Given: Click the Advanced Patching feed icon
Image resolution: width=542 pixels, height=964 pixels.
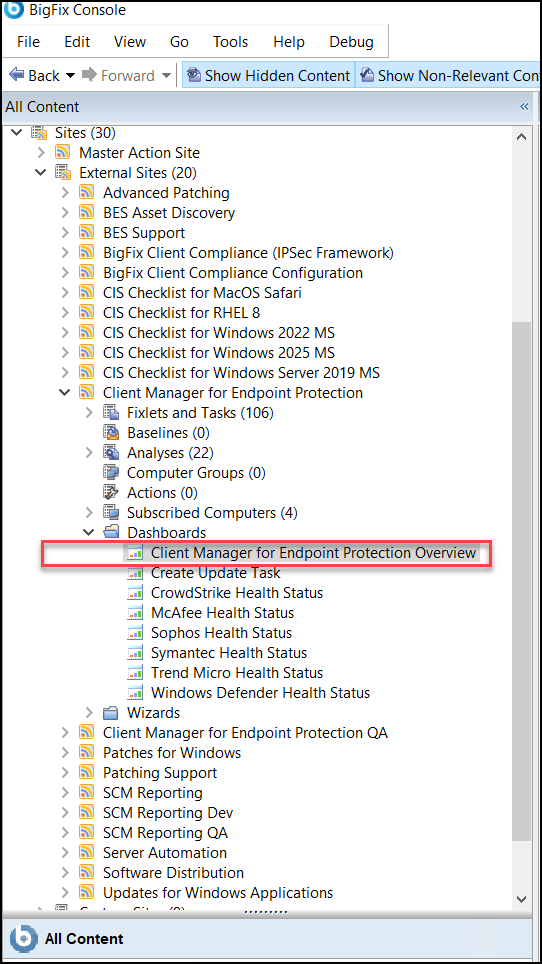Looking at the screenshot, I should (87, 192).
